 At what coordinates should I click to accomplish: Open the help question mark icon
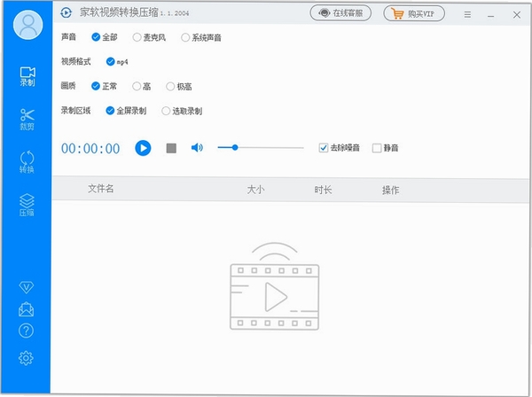click(26, 331)
